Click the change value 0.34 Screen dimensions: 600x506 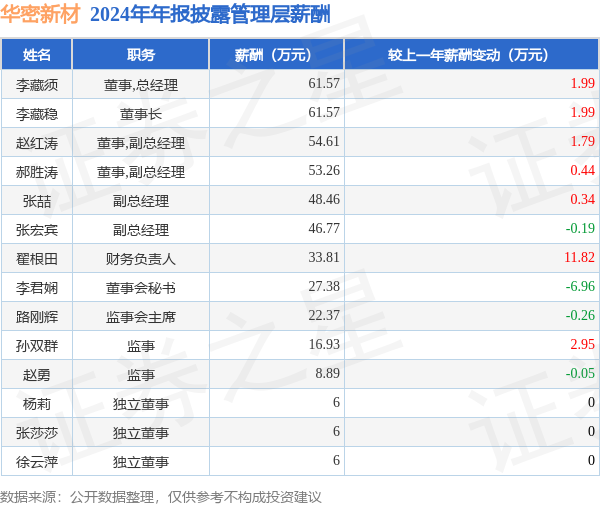pyautogui.click(x=582, y=199)
